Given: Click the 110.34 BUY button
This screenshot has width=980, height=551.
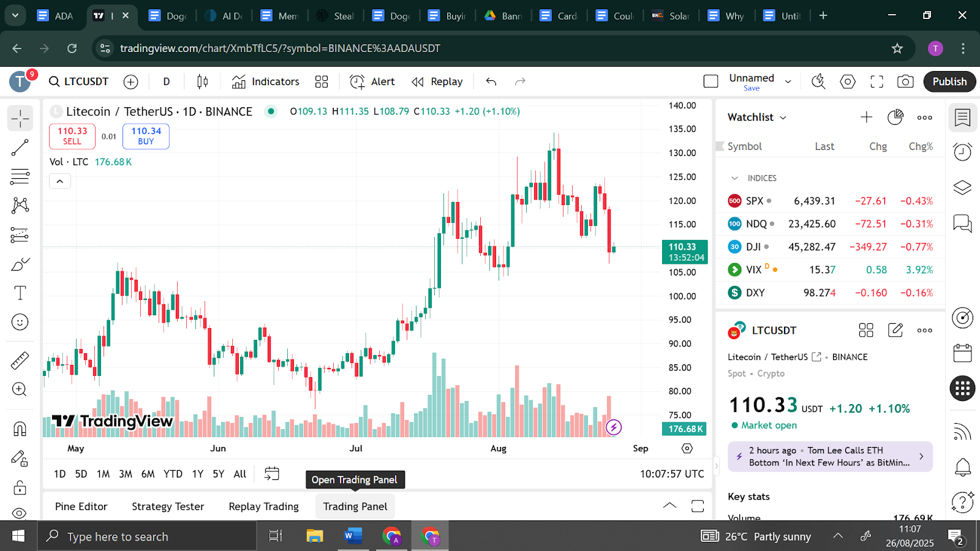Looking at the screenshot, I should pos(146,136).
